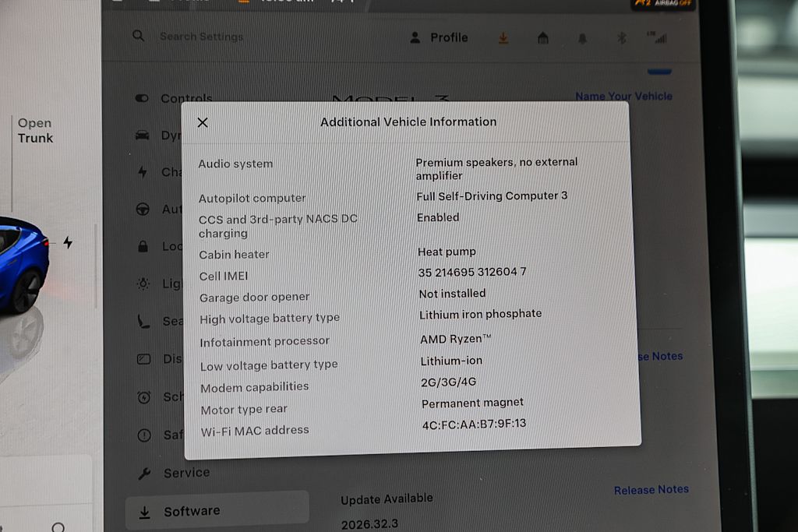Viewport: 798px width, 532px height.
Task: Select the Software menu item
Action: [217, 511]
